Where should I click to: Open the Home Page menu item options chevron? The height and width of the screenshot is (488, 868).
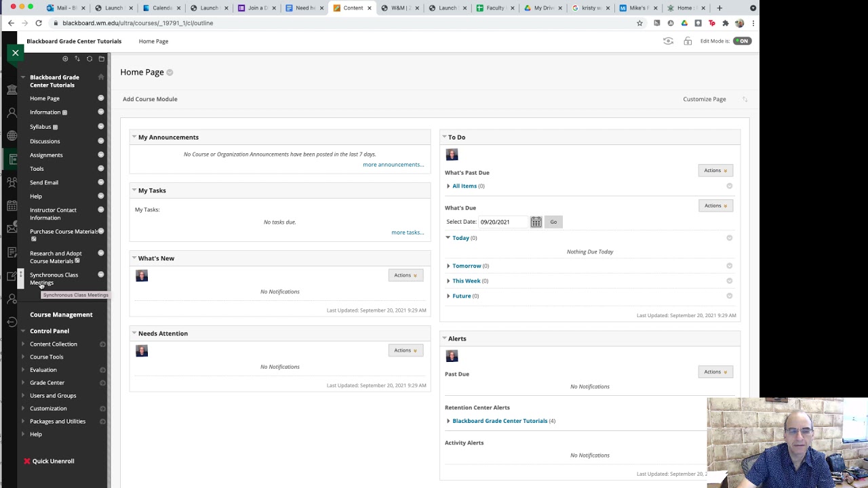coord(101,98)
